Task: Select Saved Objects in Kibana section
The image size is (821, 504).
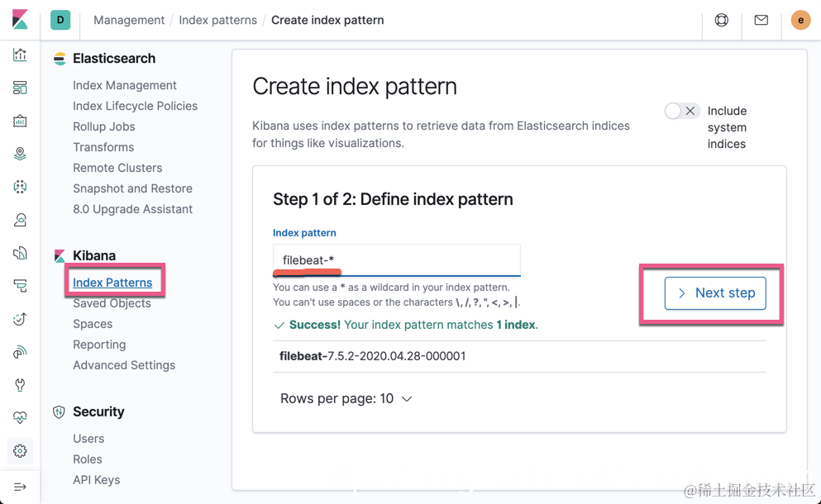Action: [x=112, y=303]
